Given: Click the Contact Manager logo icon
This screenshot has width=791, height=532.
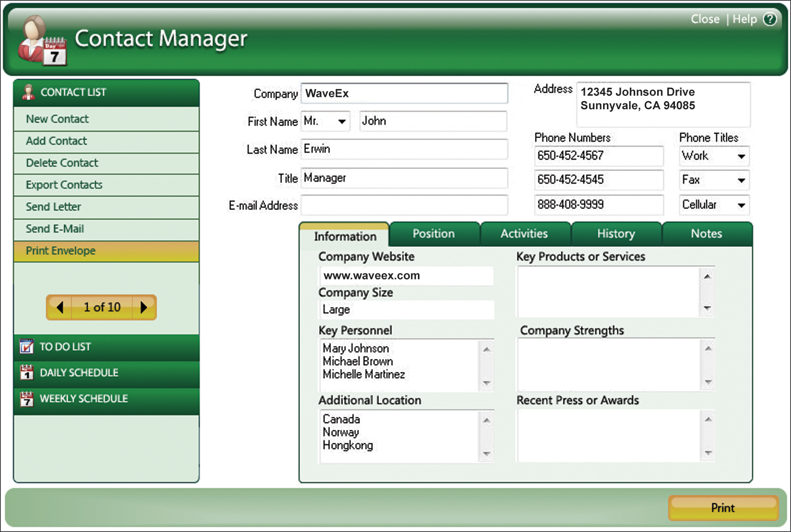Looking at the screenshot, I should tap(41, 41).
